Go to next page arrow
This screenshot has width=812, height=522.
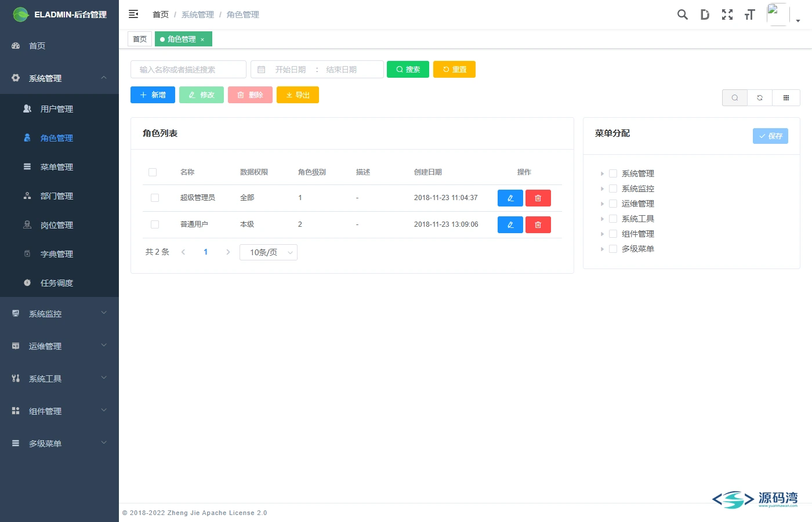tap(228, 252)
